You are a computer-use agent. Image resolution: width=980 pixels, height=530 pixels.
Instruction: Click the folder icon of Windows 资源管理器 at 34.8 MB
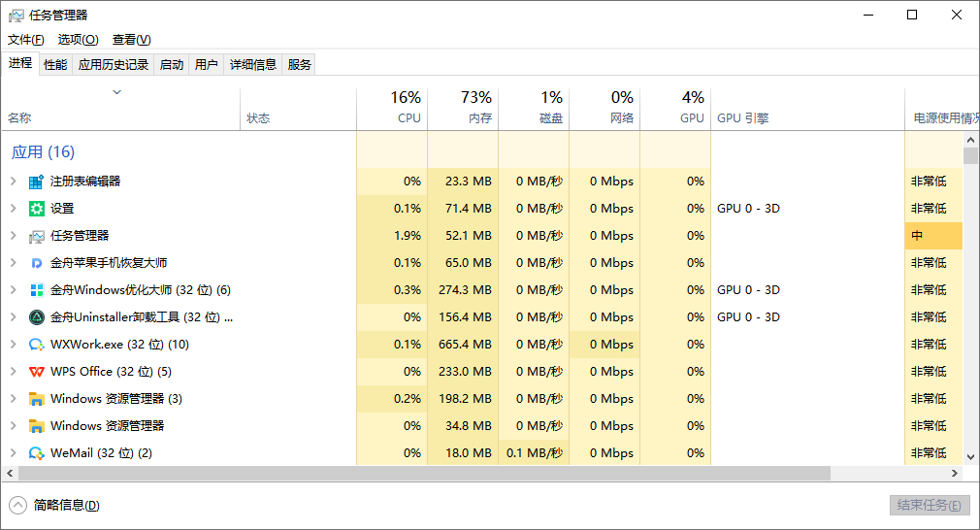[x=36, y=426]
